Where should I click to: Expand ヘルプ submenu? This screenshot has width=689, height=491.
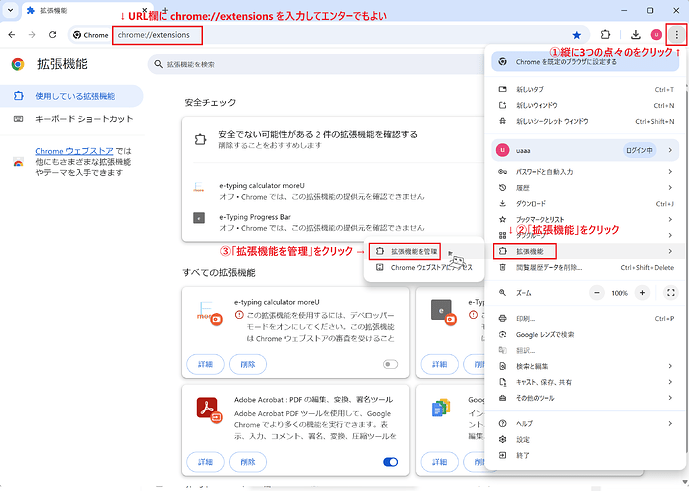[585, 423]
